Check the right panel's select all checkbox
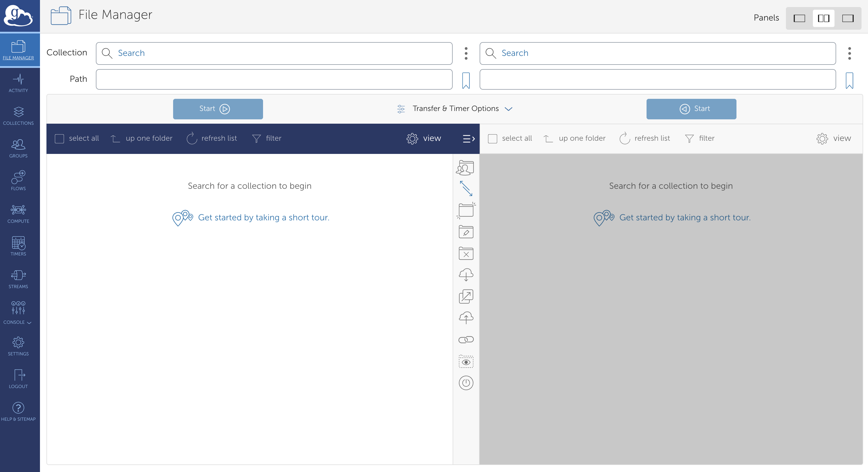Image resolution: width=868 pixels, height=472 pixels. [492, 139]
